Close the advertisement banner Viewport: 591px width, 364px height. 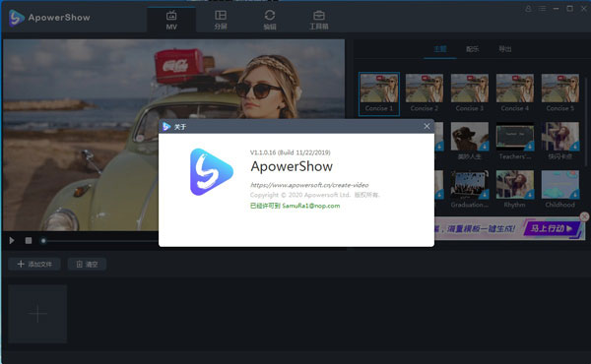(584, 216)
